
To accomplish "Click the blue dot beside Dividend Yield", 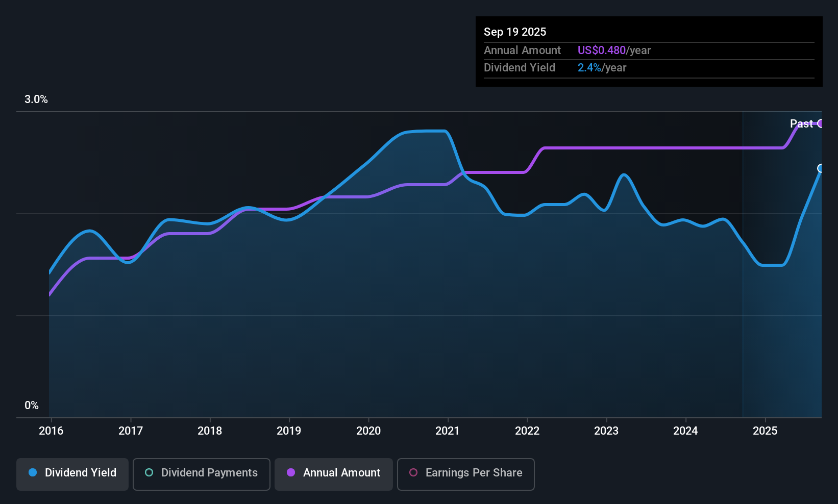I will click(33, 473).
